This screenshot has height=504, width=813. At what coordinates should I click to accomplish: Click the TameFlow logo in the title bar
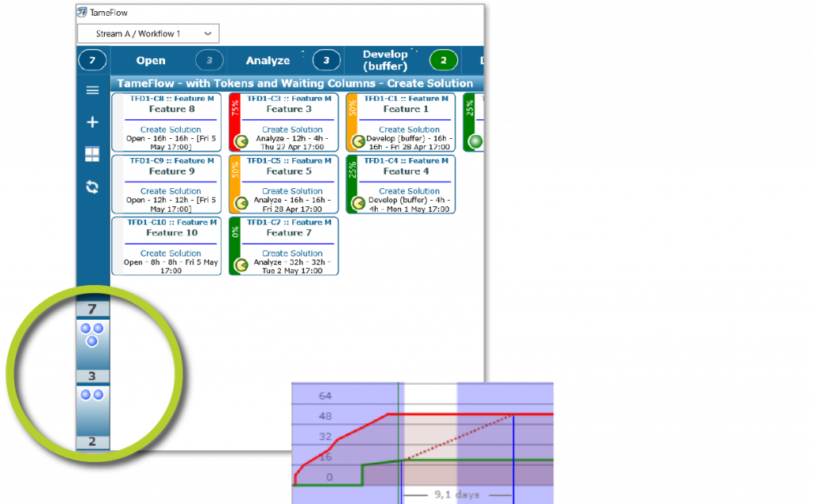click(83, 13)
